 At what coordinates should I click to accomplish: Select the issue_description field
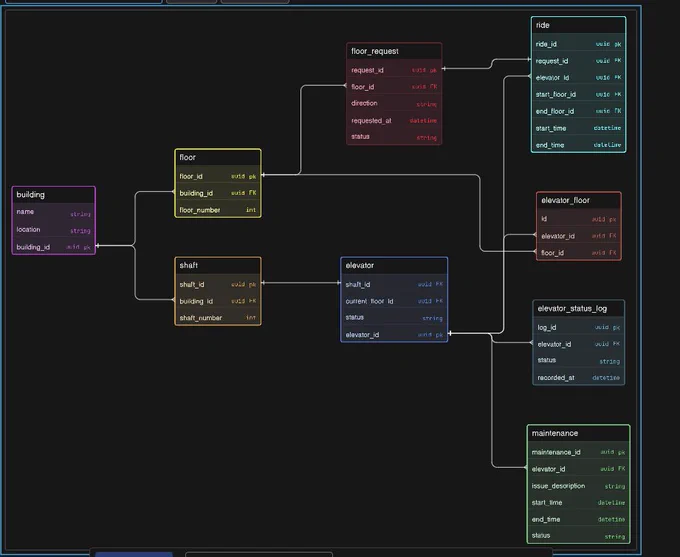(x=579, y=486)
